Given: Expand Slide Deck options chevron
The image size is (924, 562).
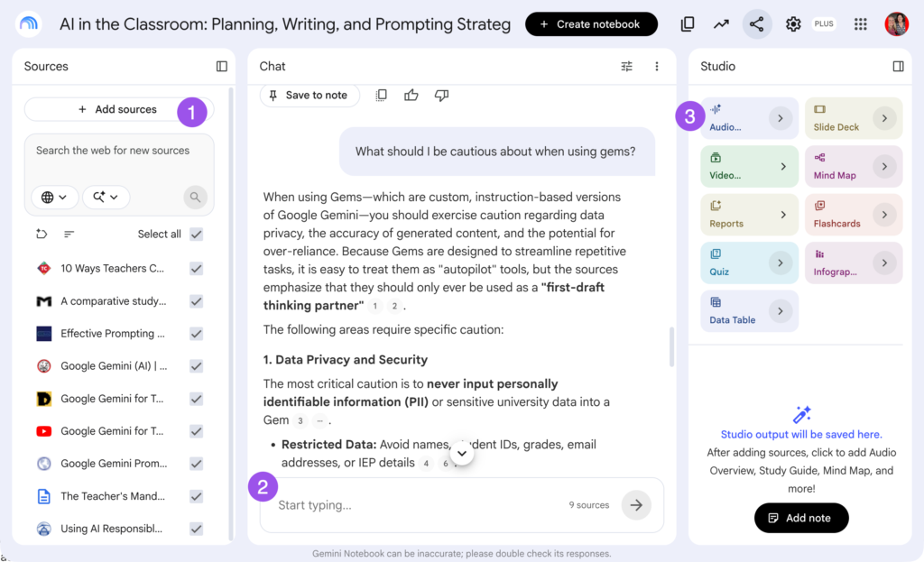Looking at the screenshot, I should pos(884,118).
